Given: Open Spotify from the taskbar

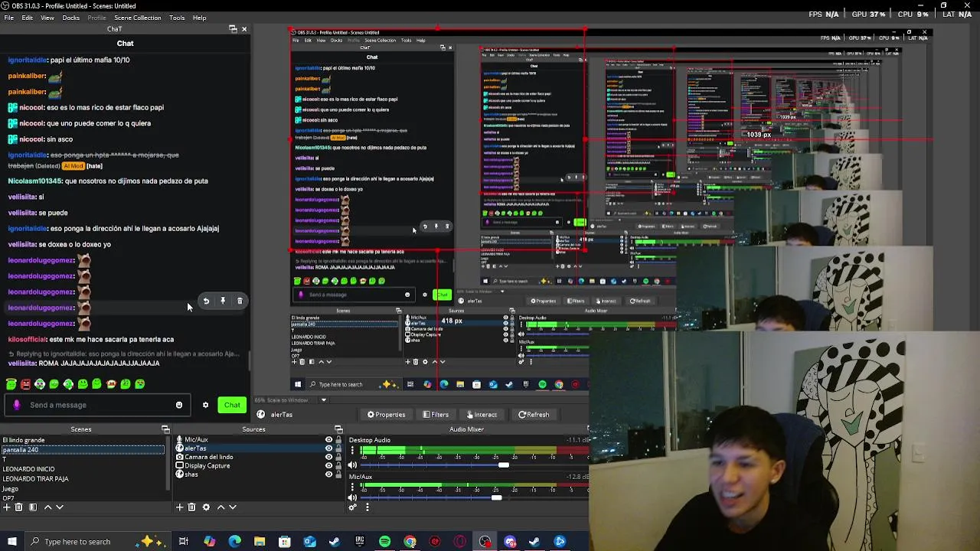Looking at the screenshot, I should 384,542.
